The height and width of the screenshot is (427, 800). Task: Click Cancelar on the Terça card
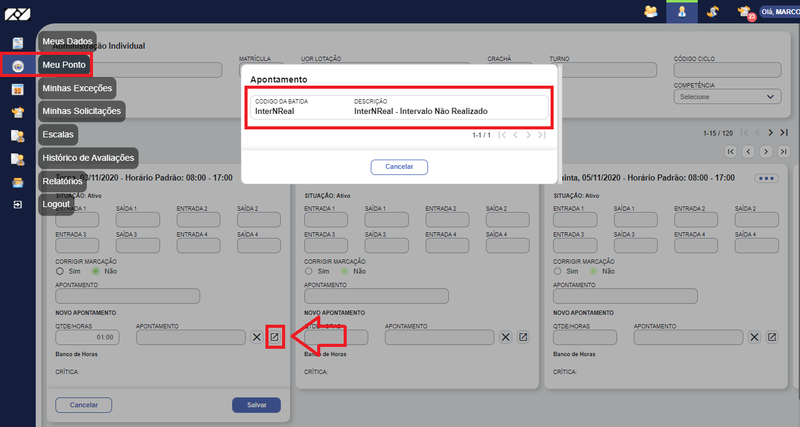(x=84, y=405)
